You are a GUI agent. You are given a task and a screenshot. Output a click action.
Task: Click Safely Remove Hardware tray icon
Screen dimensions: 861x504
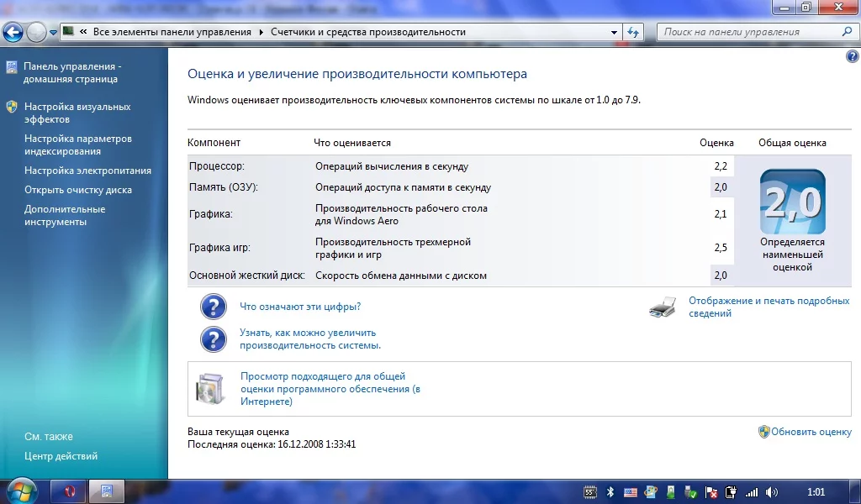(691, 492)
